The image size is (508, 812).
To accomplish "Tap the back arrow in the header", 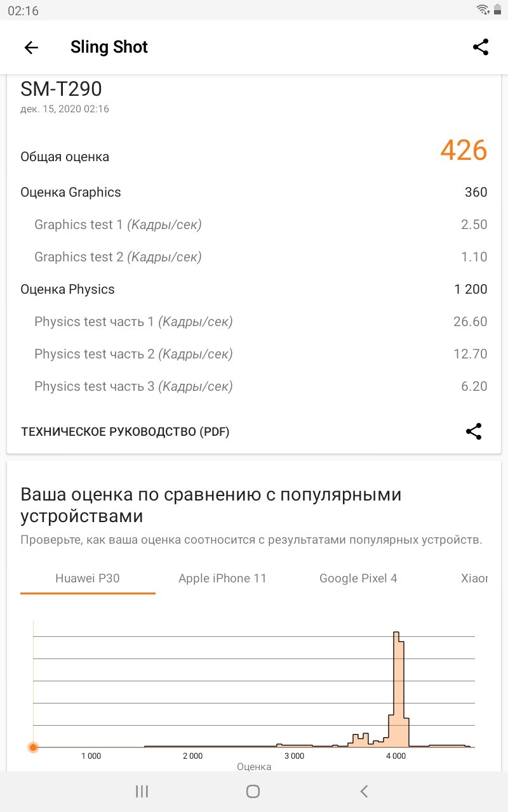I will [31, 48].
